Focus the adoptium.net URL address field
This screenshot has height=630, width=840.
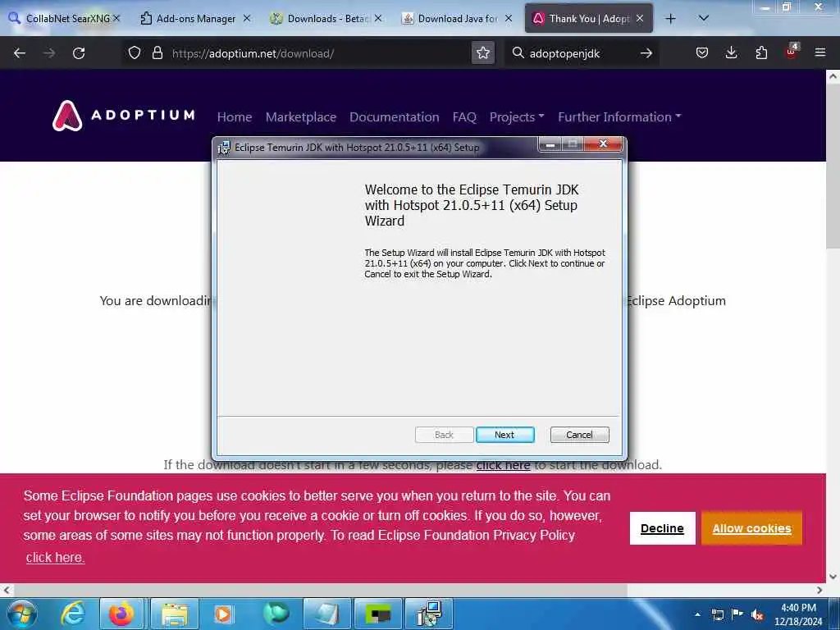pos(319,53)
